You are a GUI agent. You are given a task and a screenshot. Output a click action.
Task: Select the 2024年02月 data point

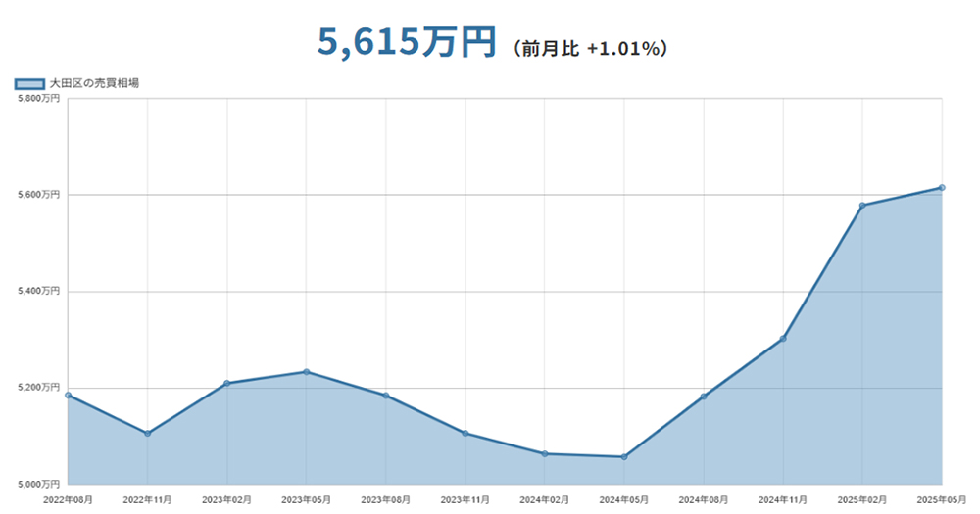pyautogui.click(x=544, y=454)
